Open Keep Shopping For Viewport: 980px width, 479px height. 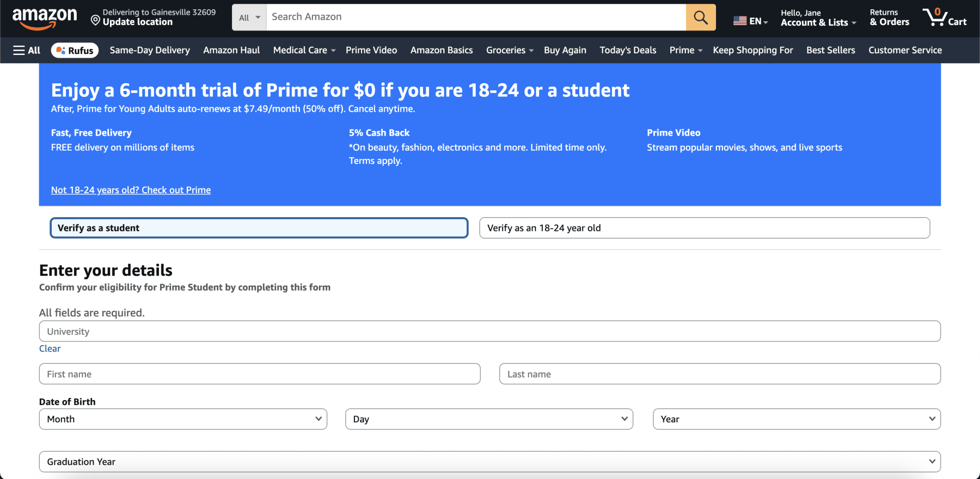pyautogui.click(x=753, y=50)
